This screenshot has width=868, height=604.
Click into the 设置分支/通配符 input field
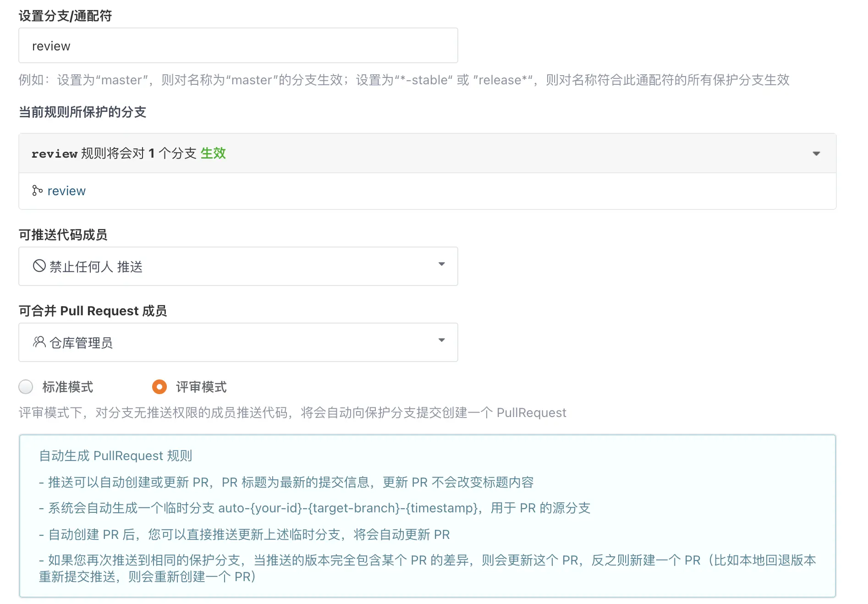click(x=238, y=45)
